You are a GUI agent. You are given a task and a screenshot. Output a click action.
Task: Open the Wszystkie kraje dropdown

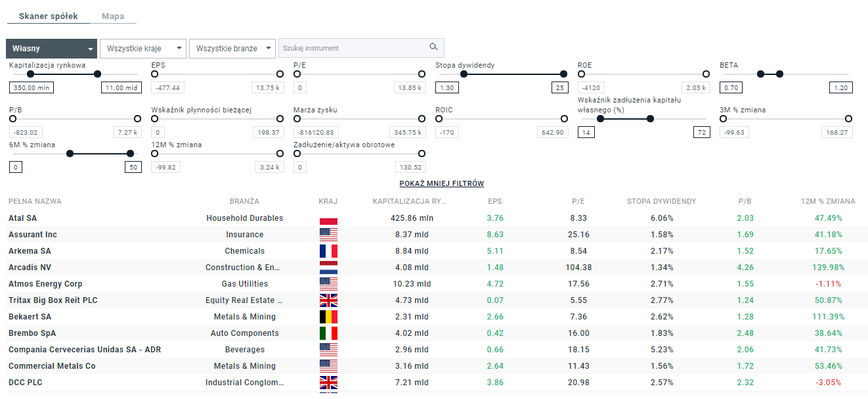(143, 49)
